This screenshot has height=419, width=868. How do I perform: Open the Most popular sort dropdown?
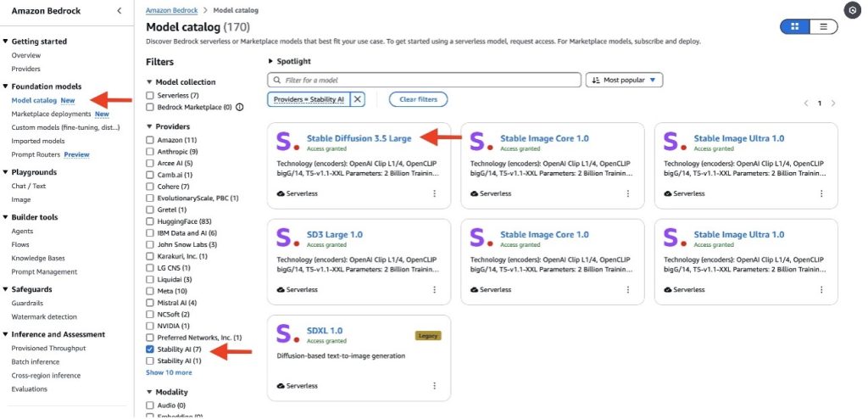click(x=624, y=81)
